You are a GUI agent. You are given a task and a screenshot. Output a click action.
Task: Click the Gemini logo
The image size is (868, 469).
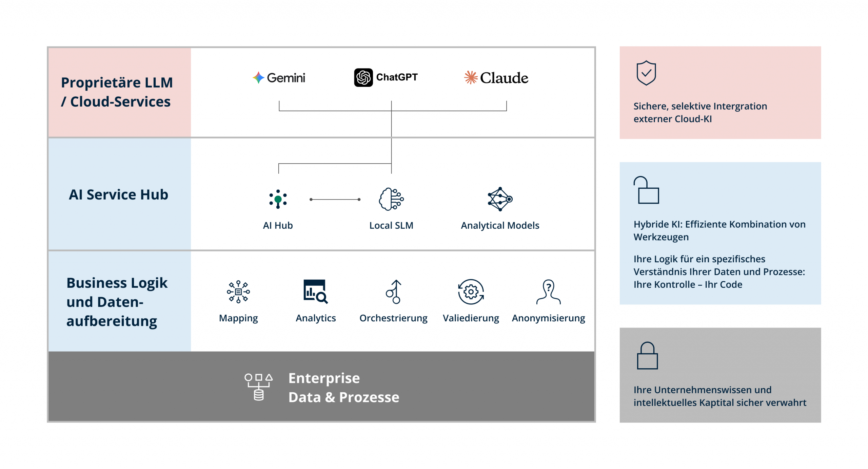[279, 78]
